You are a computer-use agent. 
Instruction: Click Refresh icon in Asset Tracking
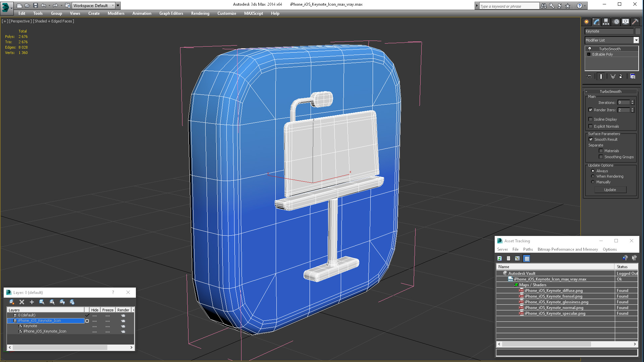499,258
